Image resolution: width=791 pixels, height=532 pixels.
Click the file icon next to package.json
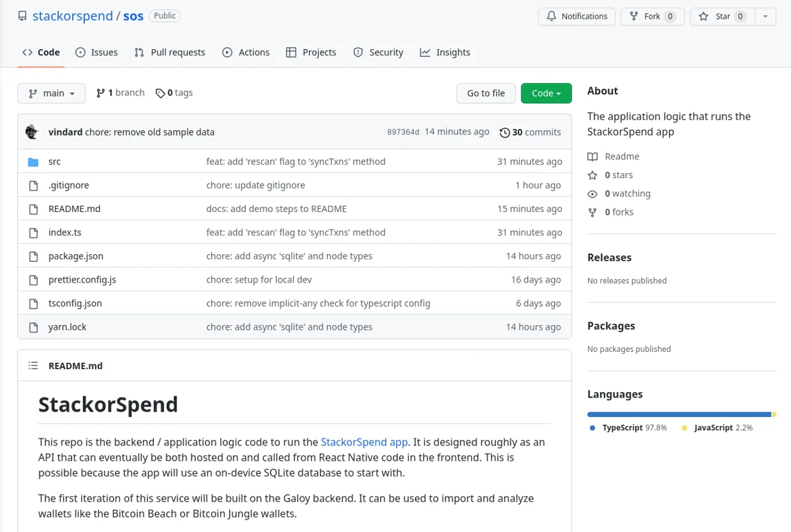pyautogui.click(x=33, y=256)
